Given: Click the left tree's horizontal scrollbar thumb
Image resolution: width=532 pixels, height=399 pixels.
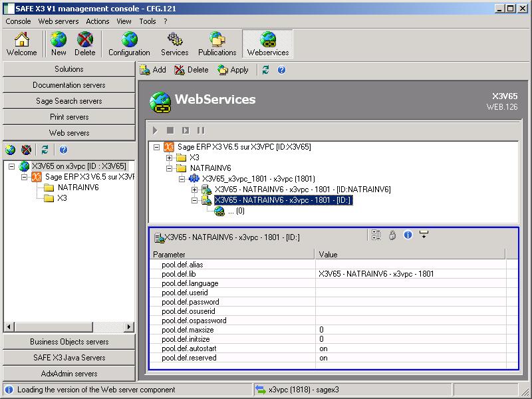Looking at the screenshot, I should [53, 327].
